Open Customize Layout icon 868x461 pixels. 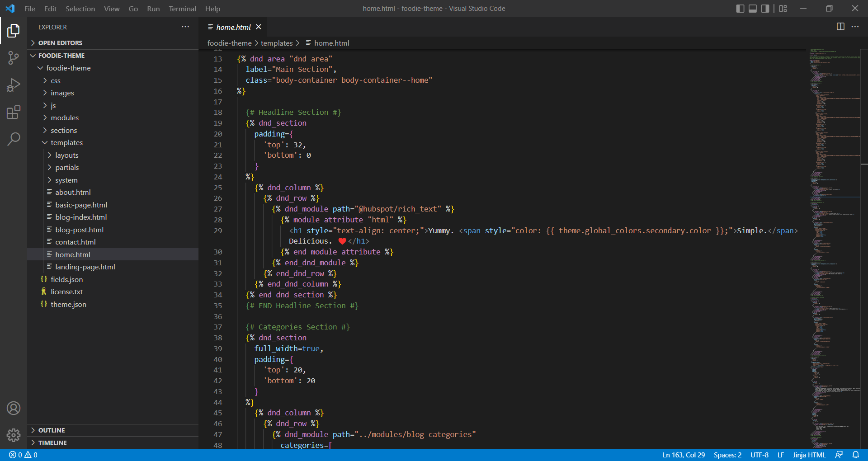(783, 9)
